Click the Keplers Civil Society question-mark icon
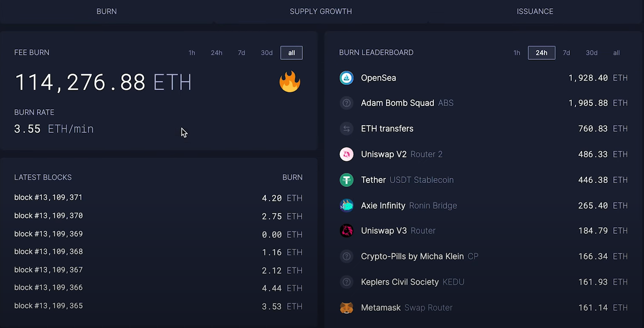This screenshot has height=328, width=644. [346, 282]
